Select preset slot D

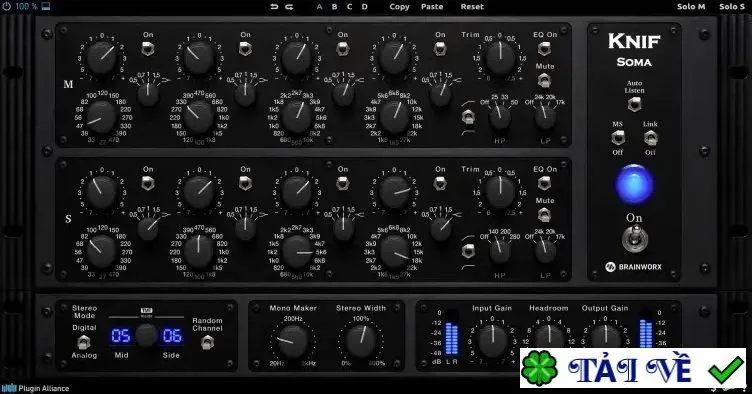[364, 7]
